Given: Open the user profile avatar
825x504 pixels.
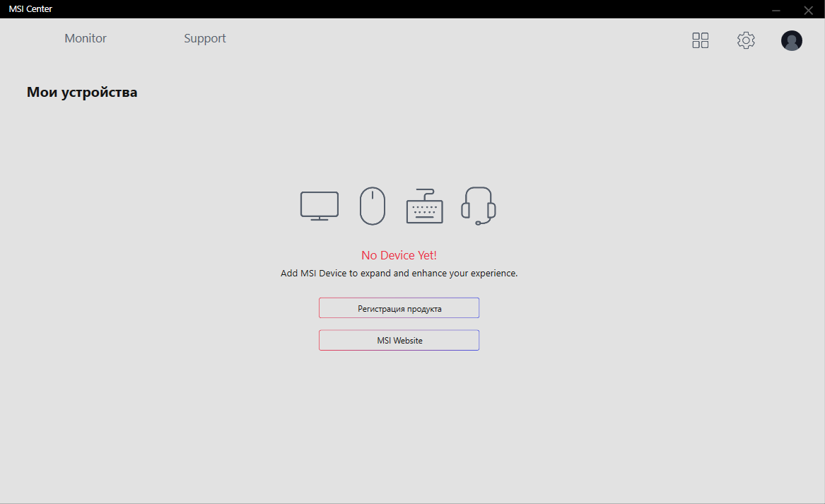Looking at the screenshot, I should point(791,40).
